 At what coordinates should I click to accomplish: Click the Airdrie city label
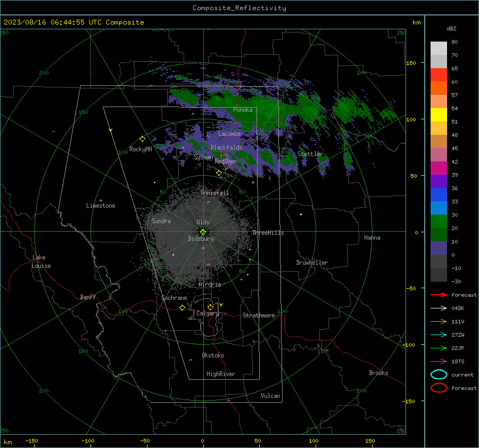tap(210, 284)
